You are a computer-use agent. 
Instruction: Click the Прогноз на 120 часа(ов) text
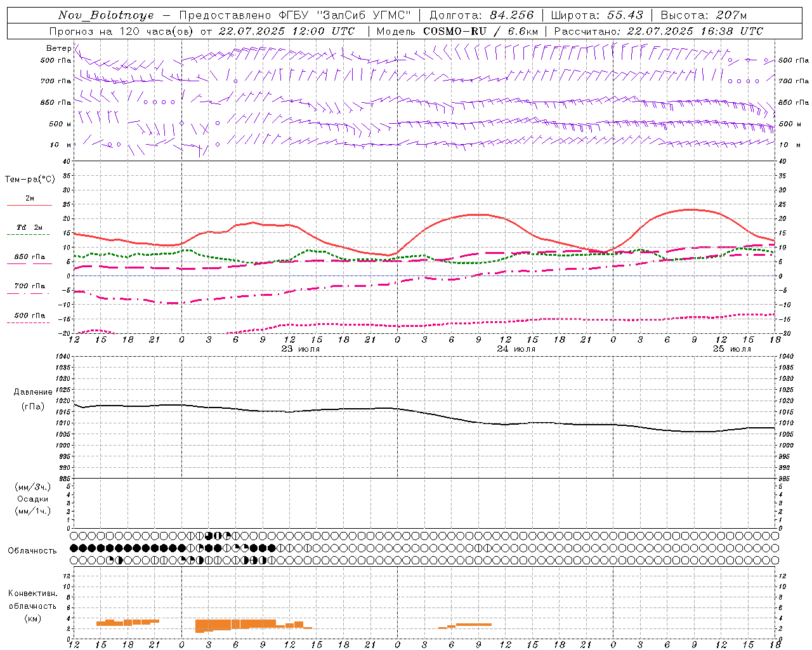tap(122, 31)
